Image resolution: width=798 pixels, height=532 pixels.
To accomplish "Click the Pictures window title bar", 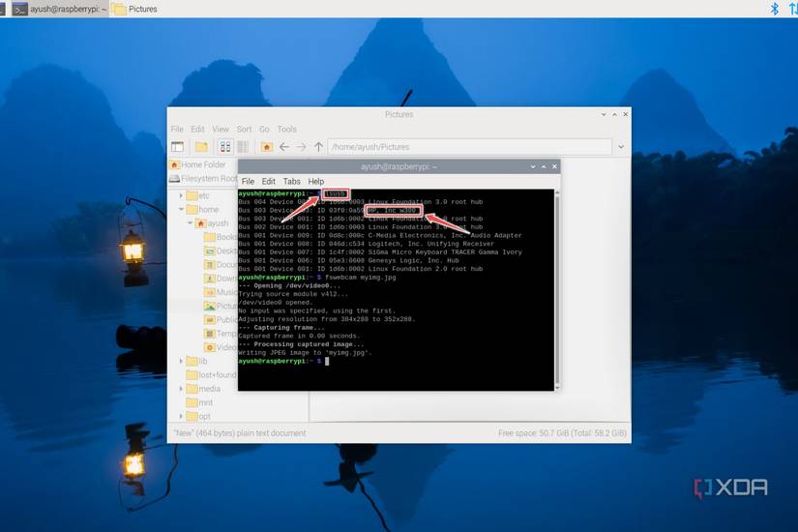I will [399, 114].
